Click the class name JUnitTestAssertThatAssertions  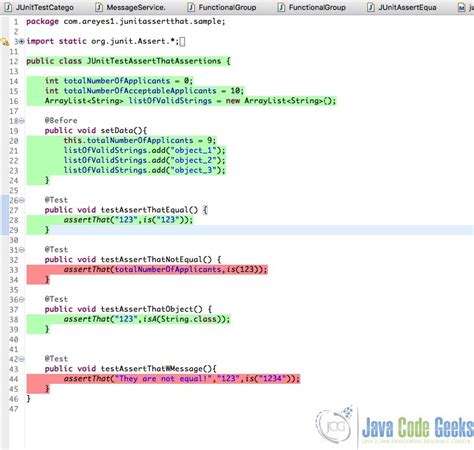point(154,61)
